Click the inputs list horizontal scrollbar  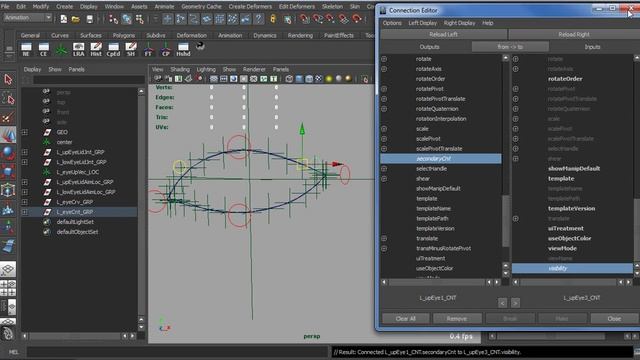point(569,282)
